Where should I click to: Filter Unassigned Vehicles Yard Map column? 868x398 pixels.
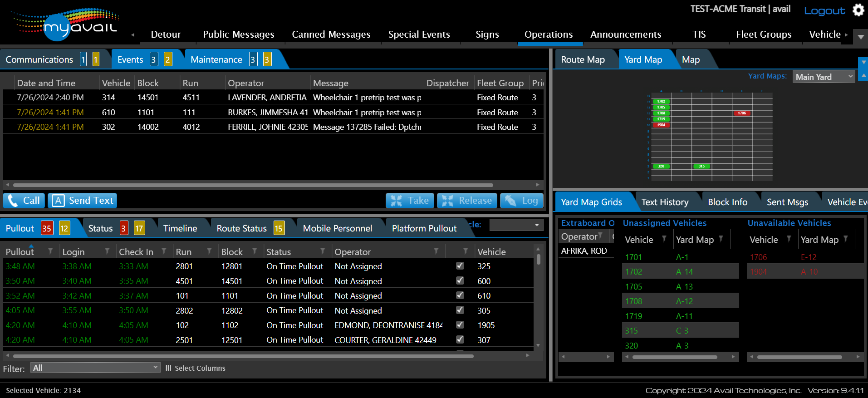pyautogui.click(x=721, y=239)
